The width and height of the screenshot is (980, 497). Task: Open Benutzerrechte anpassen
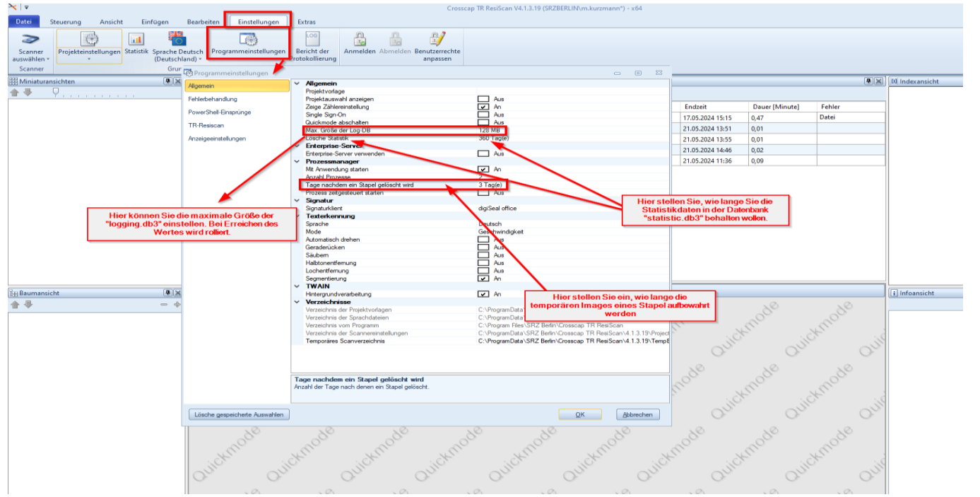[437, 47]
